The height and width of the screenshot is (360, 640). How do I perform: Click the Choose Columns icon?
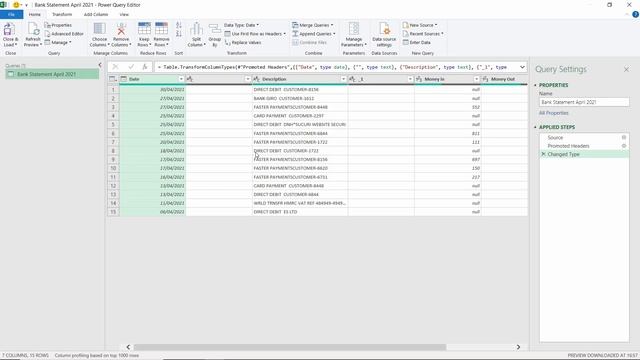(99, 29)
